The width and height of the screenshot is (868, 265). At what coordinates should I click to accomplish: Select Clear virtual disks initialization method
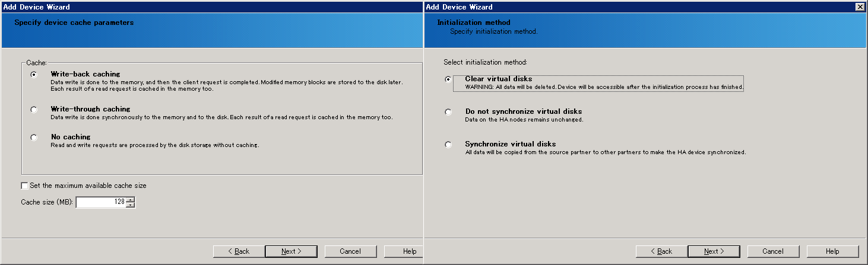pyautogui.click(x=448, y=79)
